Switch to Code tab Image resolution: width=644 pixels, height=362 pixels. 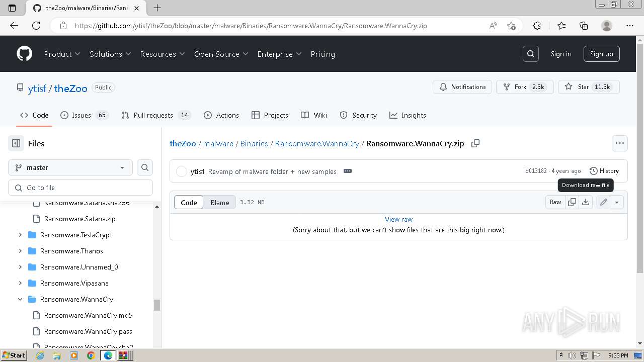pyautogui.click(x=34, y=115)
